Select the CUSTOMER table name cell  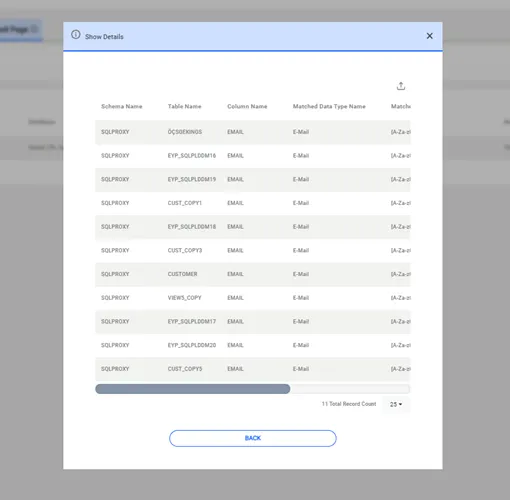[182, 274]
